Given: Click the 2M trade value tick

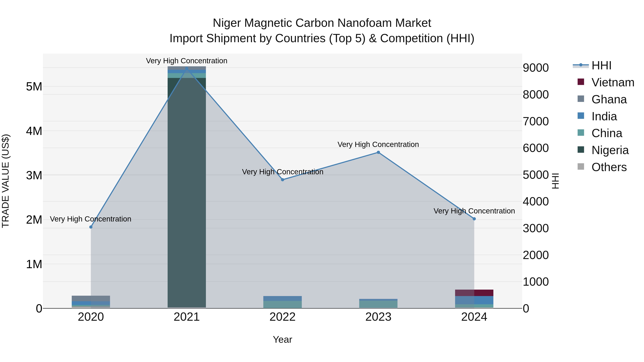Looking at the screenshot, I should pyautogui.click(x=34, y=220).
